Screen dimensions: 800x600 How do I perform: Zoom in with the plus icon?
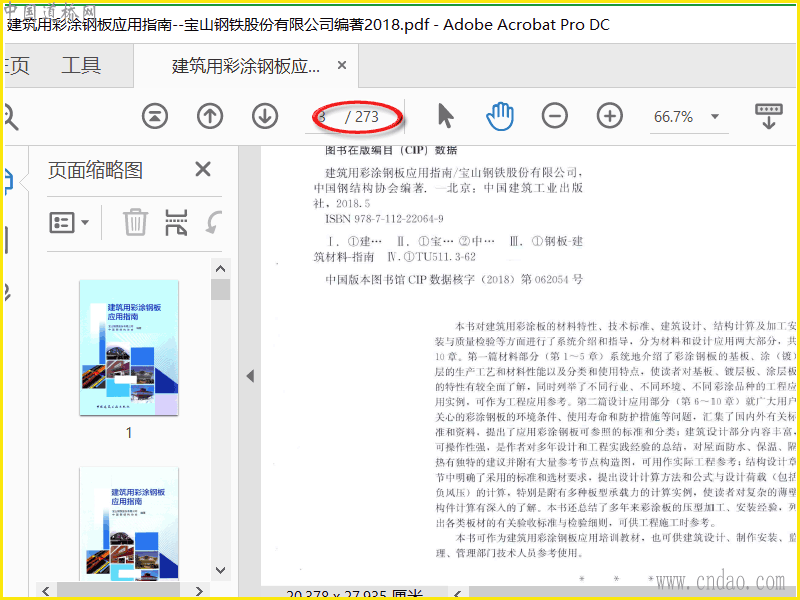[610, 116]
